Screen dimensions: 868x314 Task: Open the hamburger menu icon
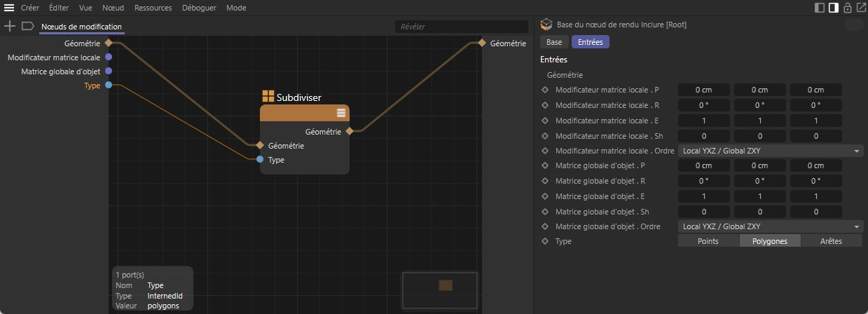9,8
